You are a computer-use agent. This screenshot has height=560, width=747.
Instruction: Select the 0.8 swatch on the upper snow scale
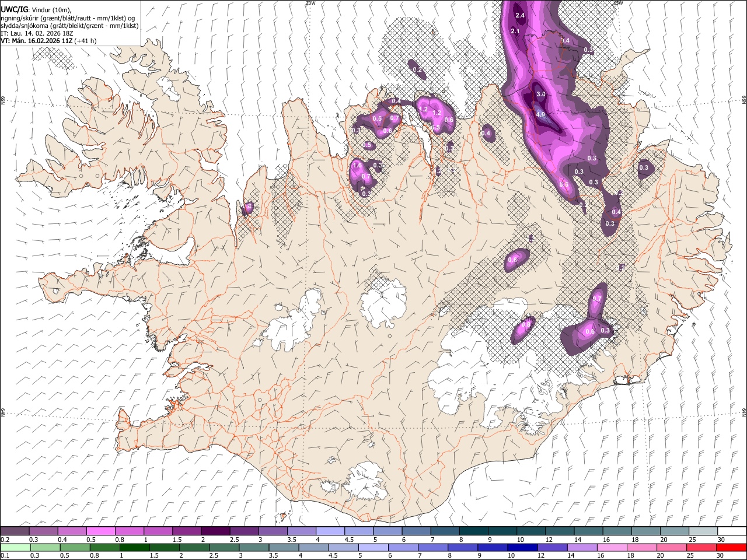tap(129, 531)
